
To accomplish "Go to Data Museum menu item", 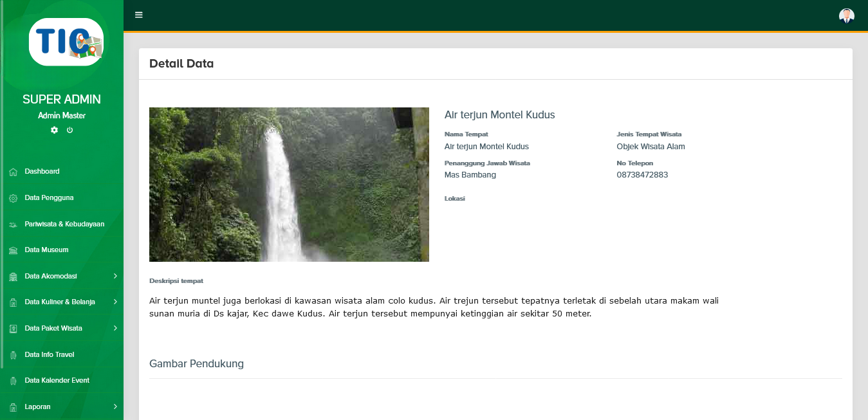I will pos(46,250).
